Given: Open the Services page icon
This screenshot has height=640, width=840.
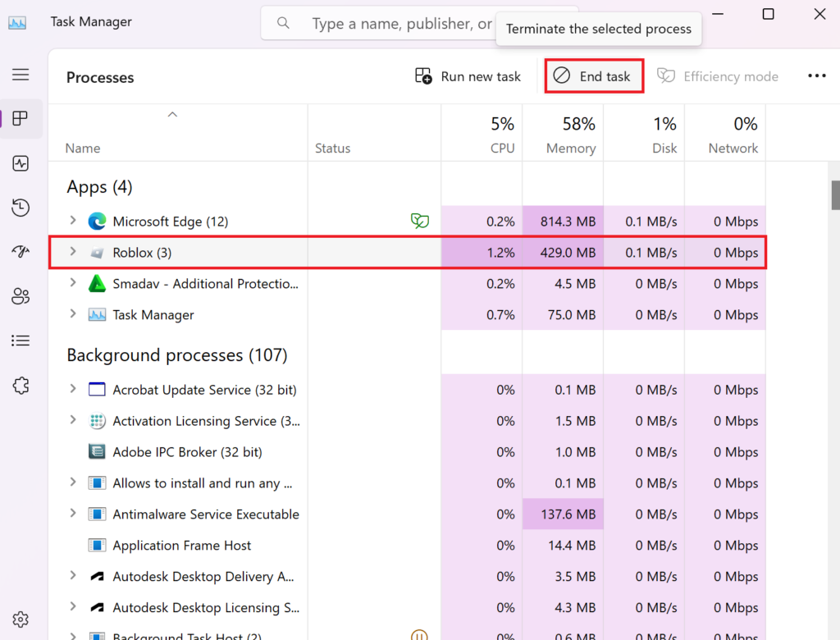Looking at the screenshot, I should [x=21, y=385].
